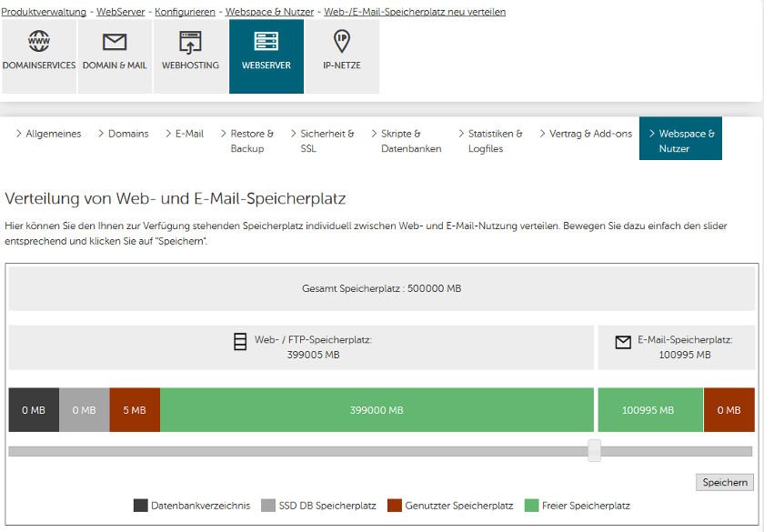Click the Produktverwaltung breadcrumb link
The image size is (764, 532).
click(44, 12)
